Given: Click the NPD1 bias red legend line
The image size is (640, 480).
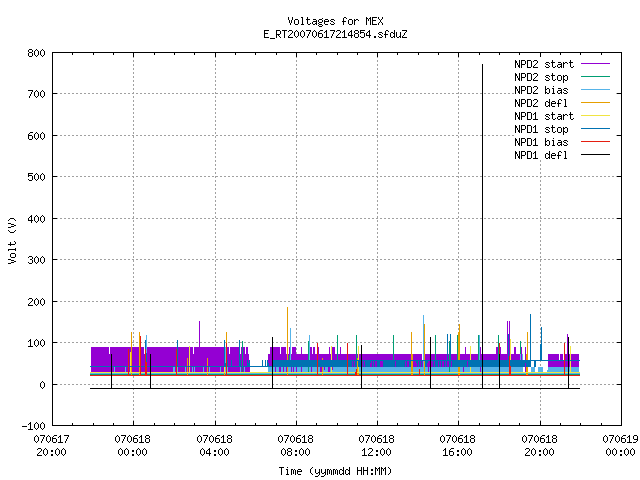Looking at the screenshot, I should point(595,142).
